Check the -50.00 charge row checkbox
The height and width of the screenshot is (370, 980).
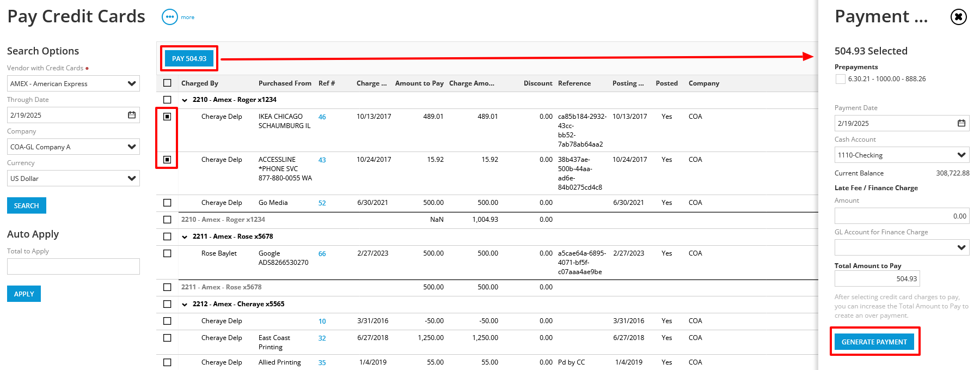point(167,321)
